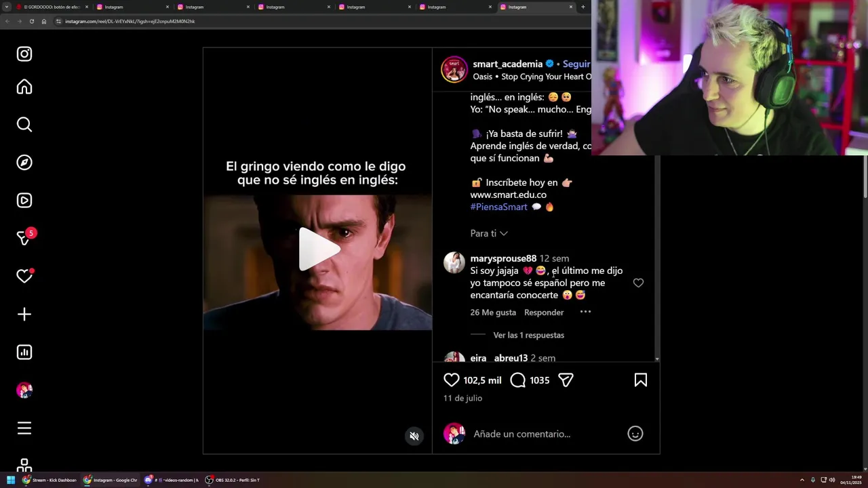Switch to the sixth browser tab, Instagram
Screen dimensions: 868x488
[455, 7]
